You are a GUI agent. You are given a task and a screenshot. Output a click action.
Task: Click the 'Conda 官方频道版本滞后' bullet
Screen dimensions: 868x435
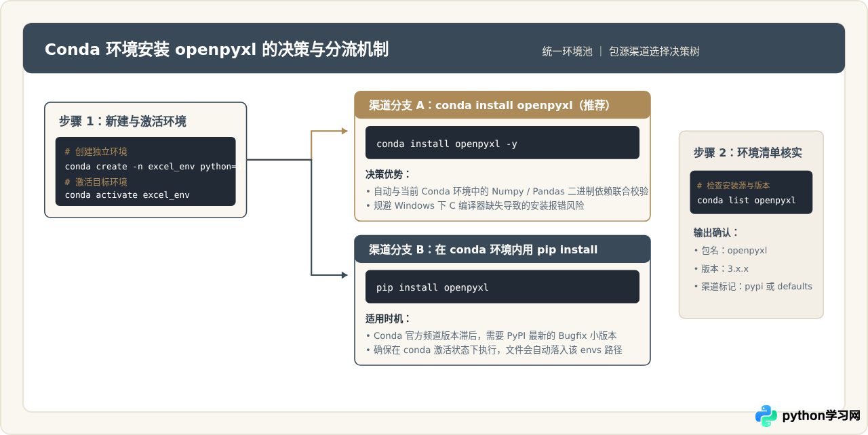(x=491, y=335)
